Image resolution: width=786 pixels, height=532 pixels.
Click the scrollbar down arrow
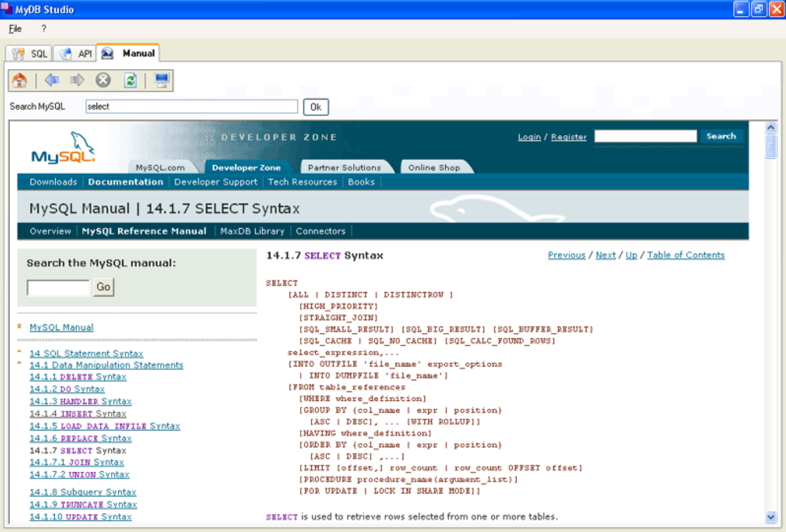coord(771,518)
